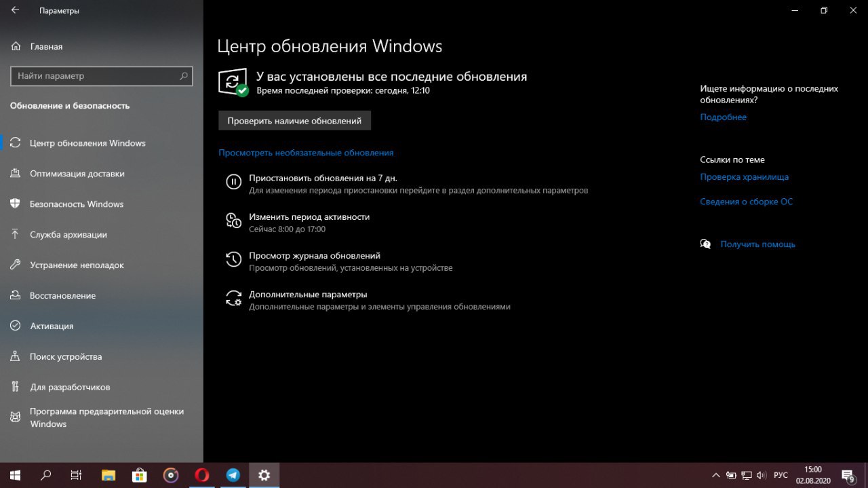The width and height of the screenshot is (868, 488).
Task: Click the Получить помощь link
Action: point(757,244)
